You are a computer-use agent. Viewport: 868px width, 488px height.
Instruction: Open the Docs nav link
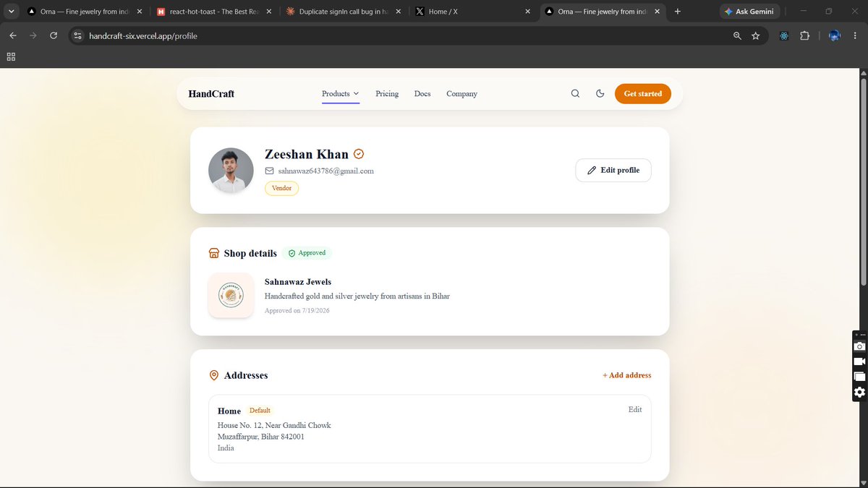click(422, 93)
